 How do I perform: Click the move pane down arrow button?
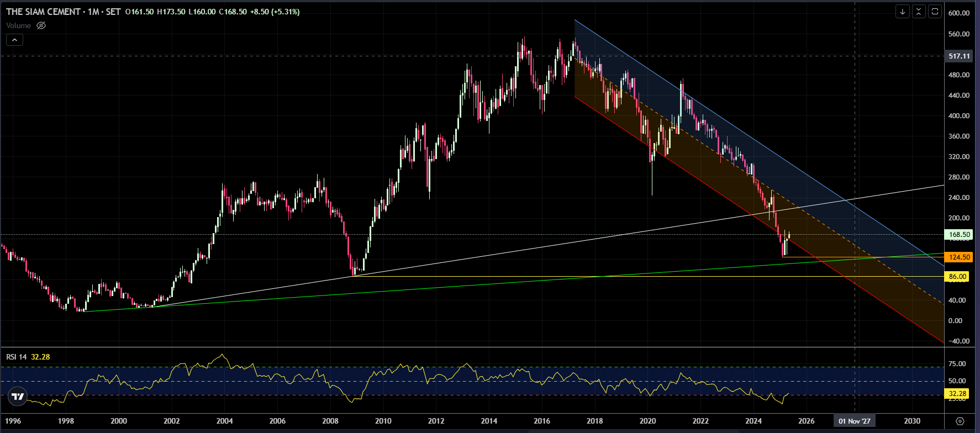(903, 11)
